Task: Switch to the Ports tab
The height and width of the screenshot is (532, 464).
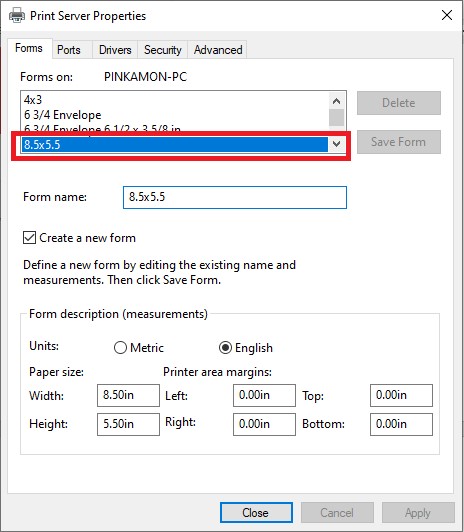Action: [69, 50]
